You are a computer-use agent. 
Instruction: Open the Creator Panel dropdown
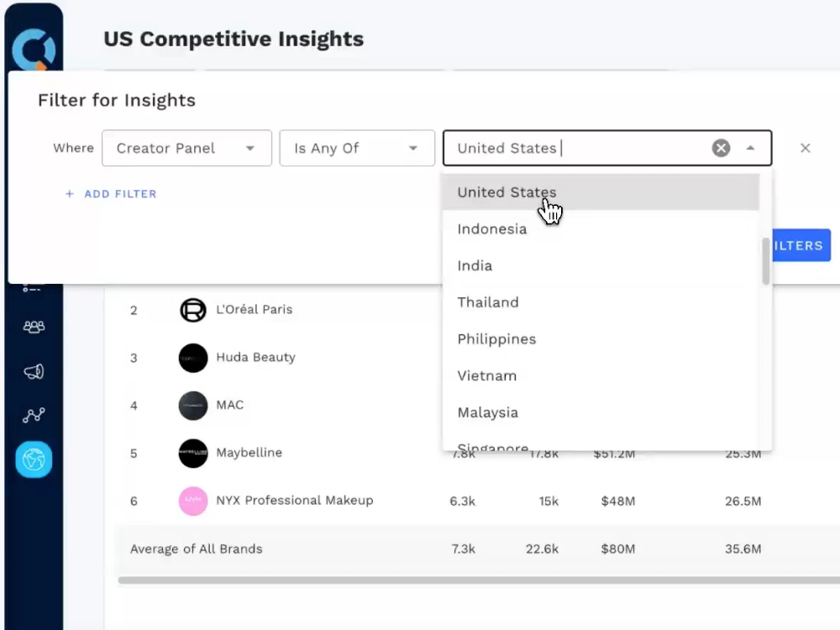(186, 149)
